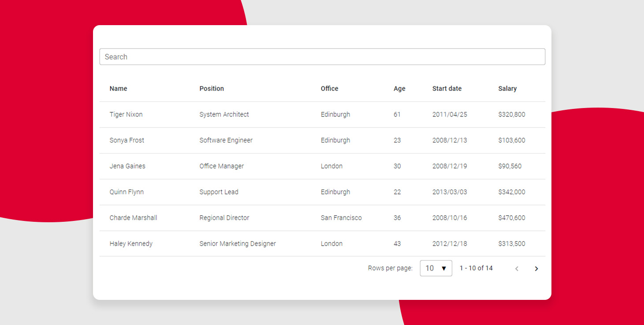Open the rows per page dropdown
The image size is (644, 325).
pos(436,268)
